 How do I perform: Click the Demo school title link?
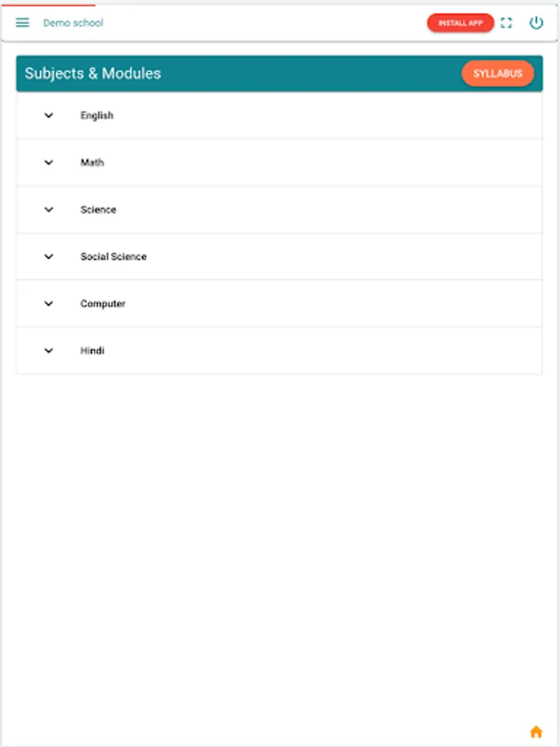click(73, 23)
